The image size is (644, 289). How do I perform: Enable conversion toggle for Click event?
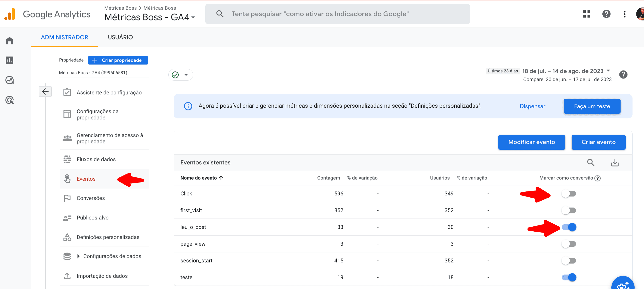coord(569,194)
